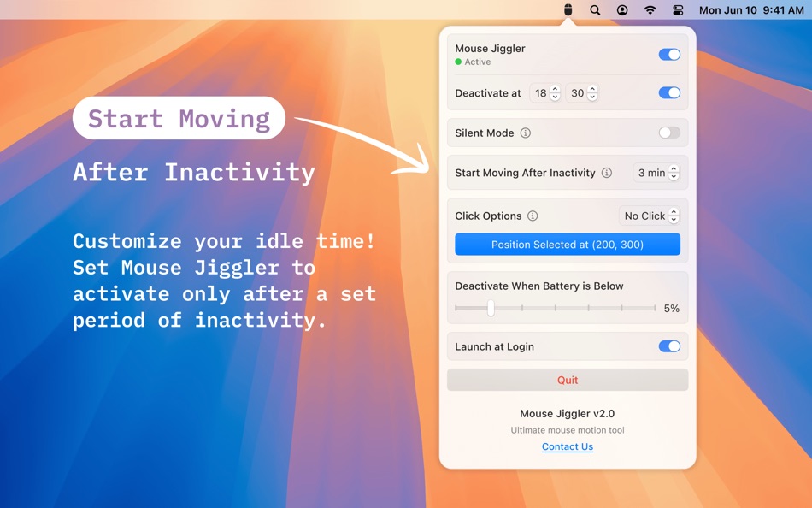The width and height of the screenshot is (812, 508).
Task: Click the Click Options label
Action: point(488,216)
